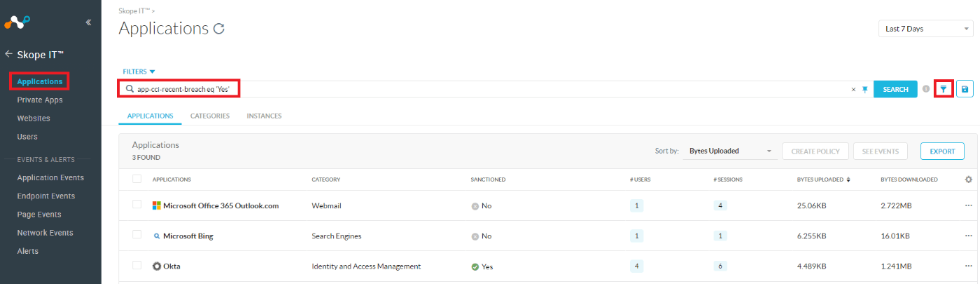Screen dimensions: 980x284
Task: Click the blue SEARCH button
Action: tap(895, 89)
